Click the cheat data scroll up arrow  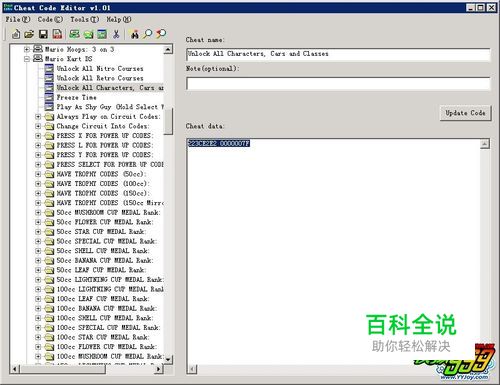coord(485,144)
